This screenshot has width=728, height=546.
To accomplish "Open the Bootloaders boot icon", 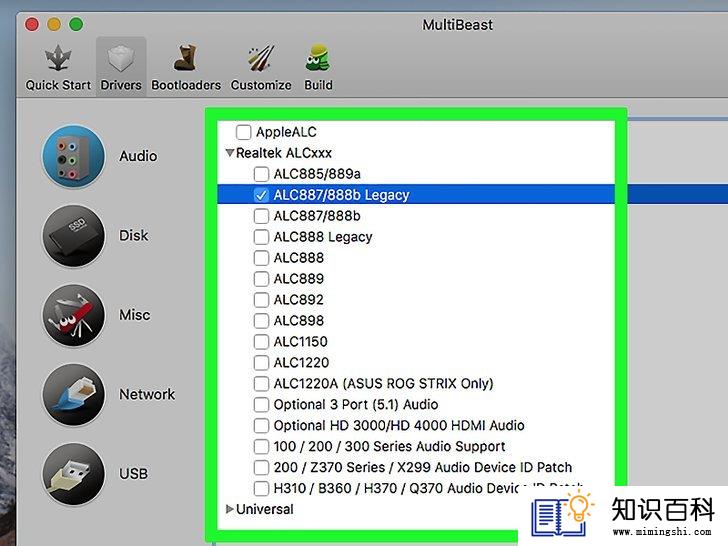I will (x=186, y=58).
